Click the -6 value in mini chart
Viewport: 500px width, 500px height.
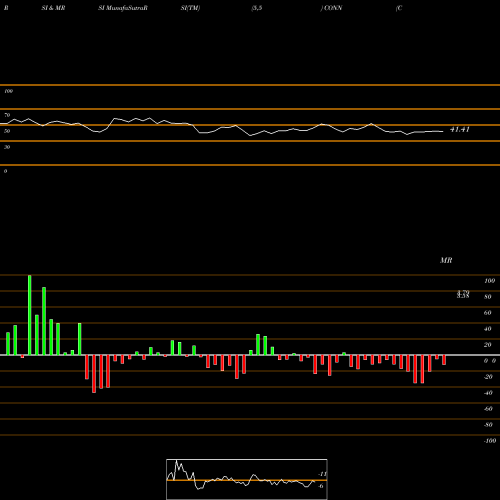(321, 486)
